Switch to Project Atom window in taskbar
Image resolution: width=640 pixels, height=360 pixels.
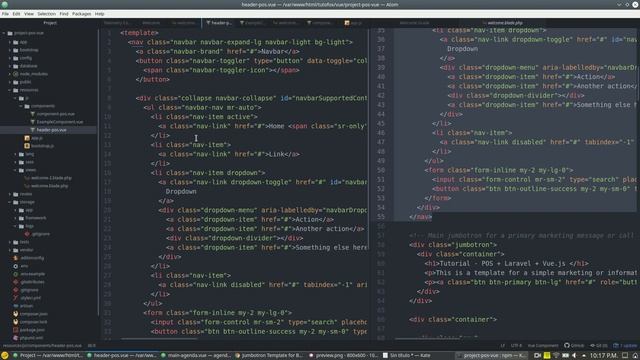pos(48,356)
